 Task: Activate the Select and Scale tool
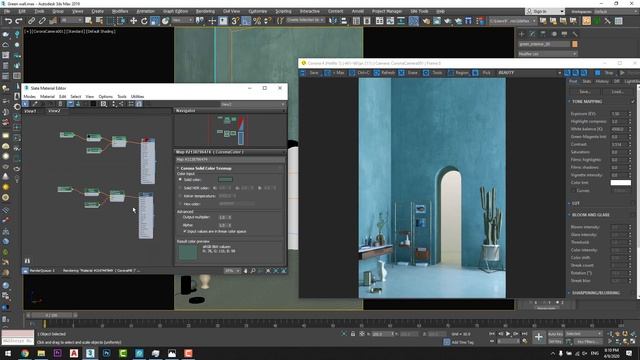point(155,20)
